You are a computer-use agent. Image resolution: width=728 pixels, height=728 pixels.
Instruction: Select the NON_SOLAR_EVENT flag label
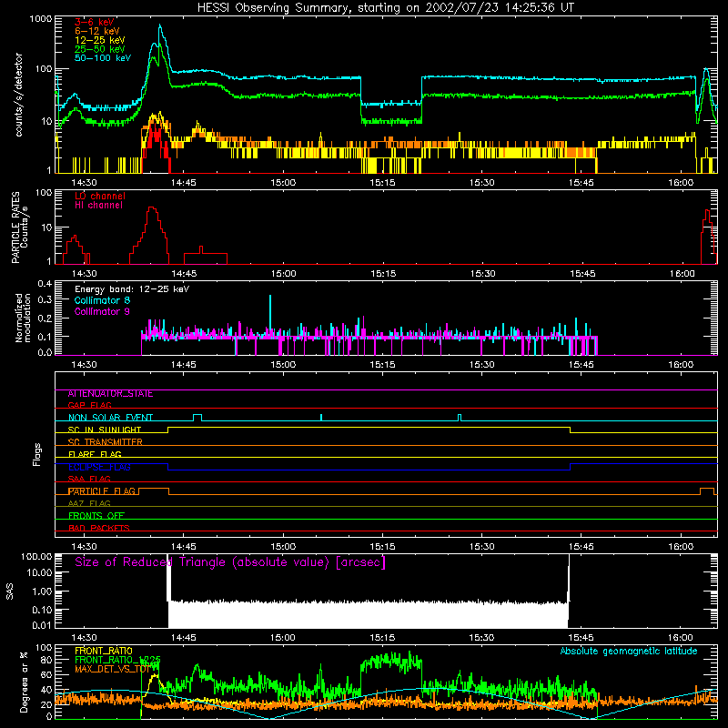pos(110,418)
